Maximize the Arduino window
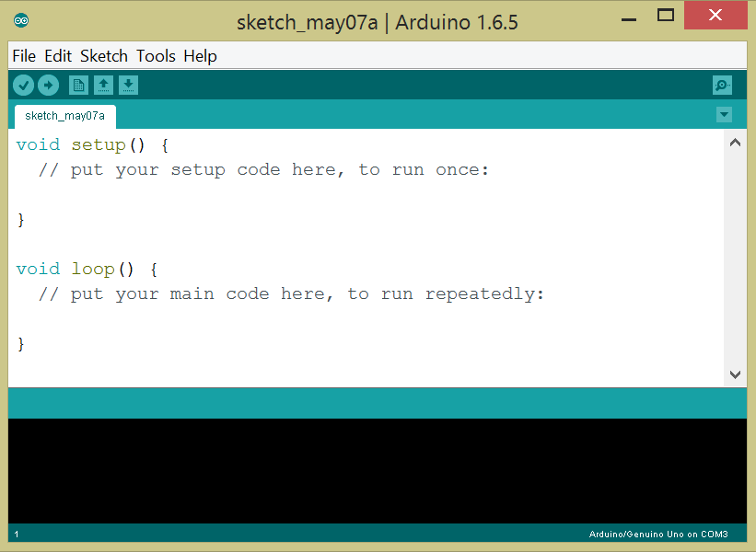This screenshot has width=756, height=552. point(666,16)
